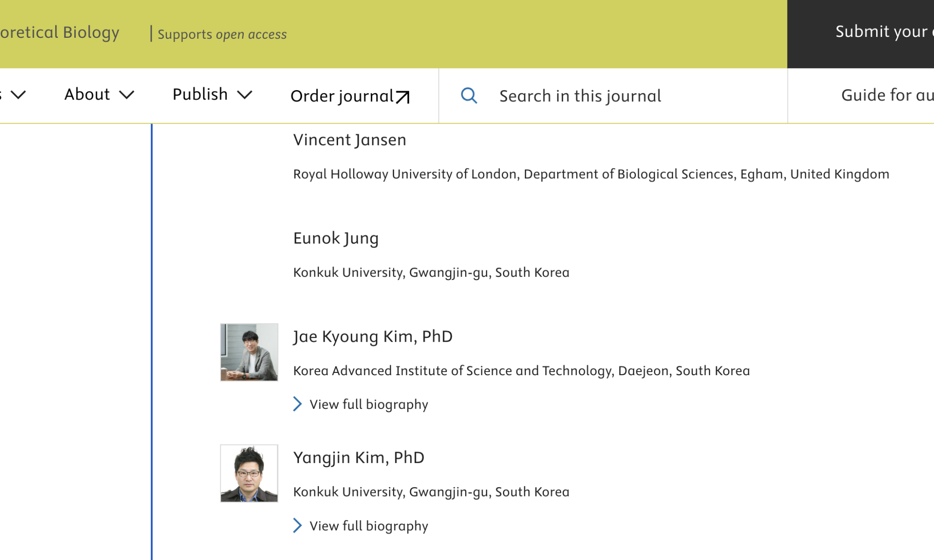Open the Guide for authors page

886,95
